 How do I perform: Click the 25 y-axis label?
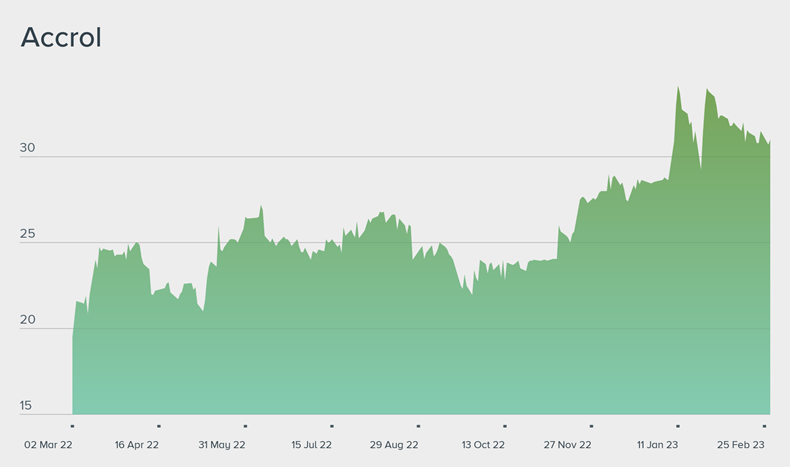pyautogui.click(x=27, y=234)
